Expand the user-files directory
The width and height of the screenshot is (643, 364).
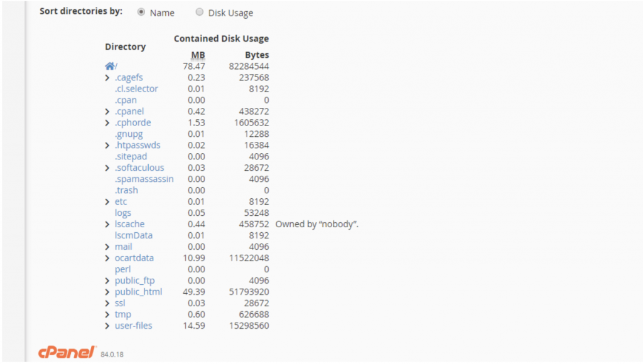pos(107,326)
